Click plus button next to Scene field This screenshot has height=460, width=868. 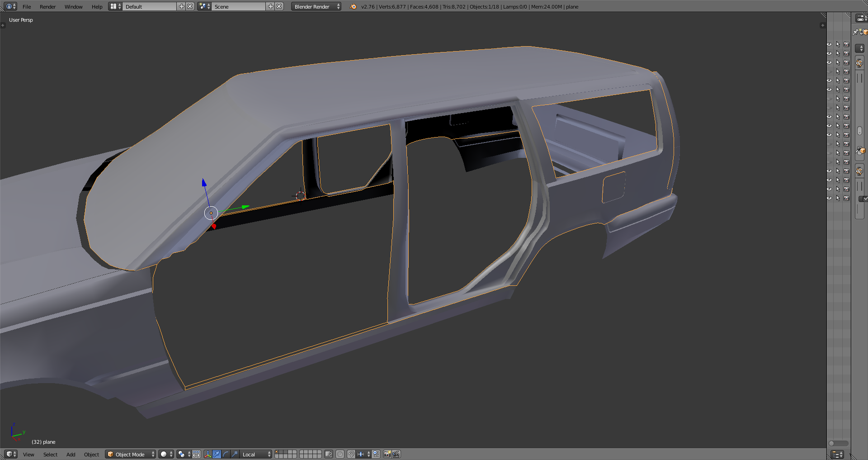point(270,6)
